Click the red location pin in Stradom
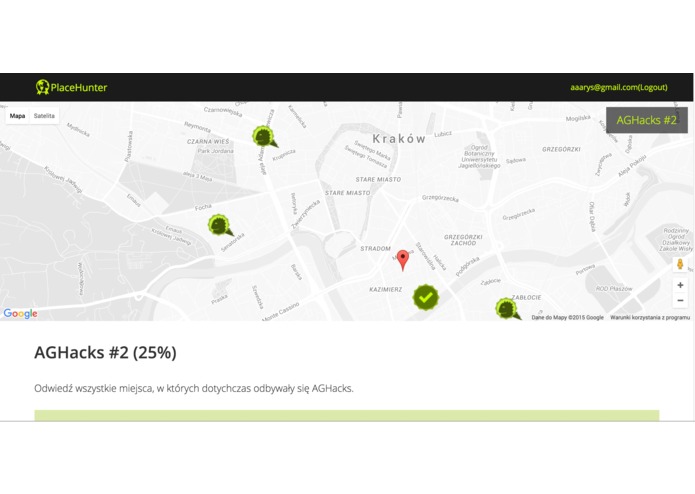This screenshot has height=494, width=695. [402, 260]
